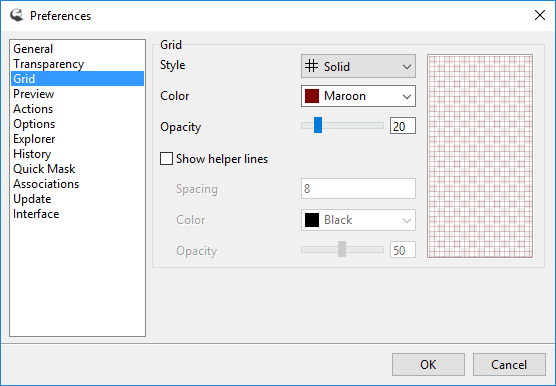The width and height of the screenshot is (556, 386).
Task: Confirm preferences with OK
Action: click(x=428, y=364)
